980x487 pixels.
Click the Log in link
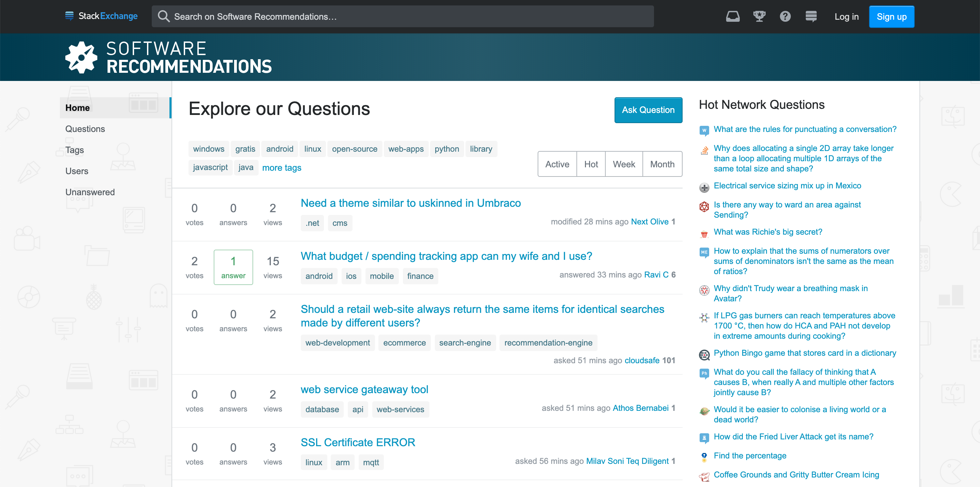pos(847,17)
